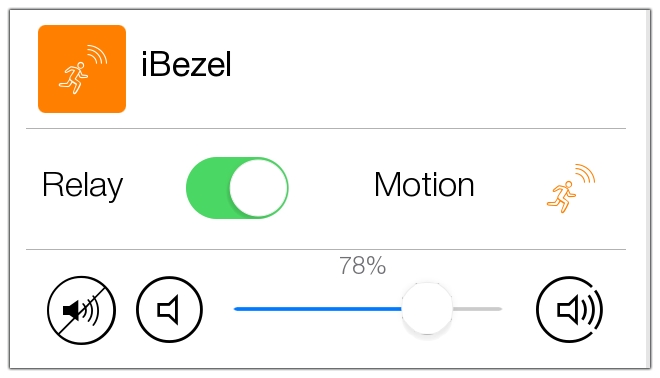
Task: Click the gray unfilled end of the volume slider
Action: (x=477, y=309)
